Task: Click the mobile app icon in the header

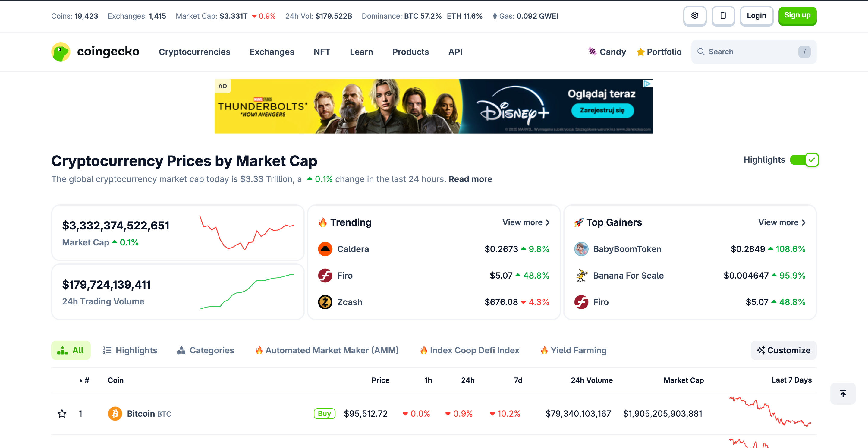Action: click(x=723, y=16)
